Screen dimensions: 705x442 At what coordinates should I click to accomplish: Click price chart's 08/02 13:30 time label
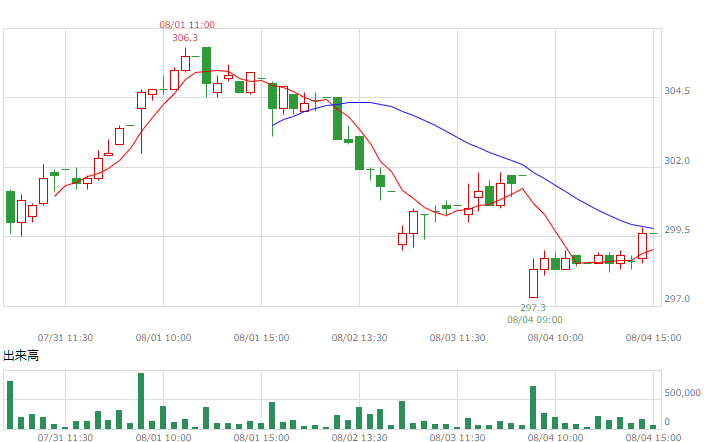click(x=359, y=338)
